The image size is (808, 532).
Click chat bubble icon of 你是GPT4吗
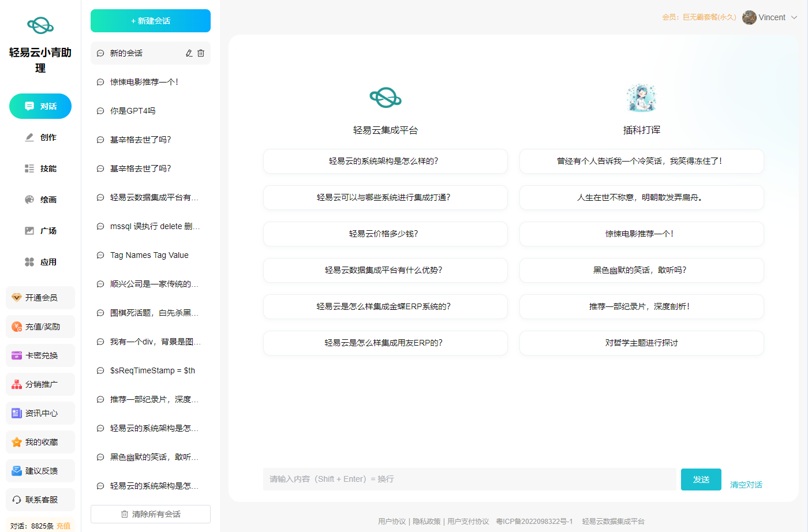(100, 111)
